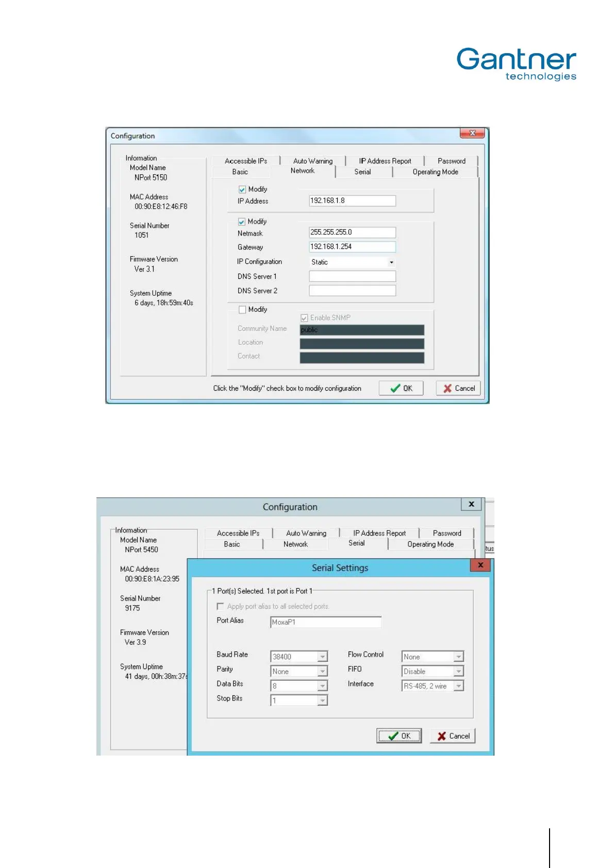Click model name NPort 5450 text
Screen dimensions: 614x868
point(141,549)
